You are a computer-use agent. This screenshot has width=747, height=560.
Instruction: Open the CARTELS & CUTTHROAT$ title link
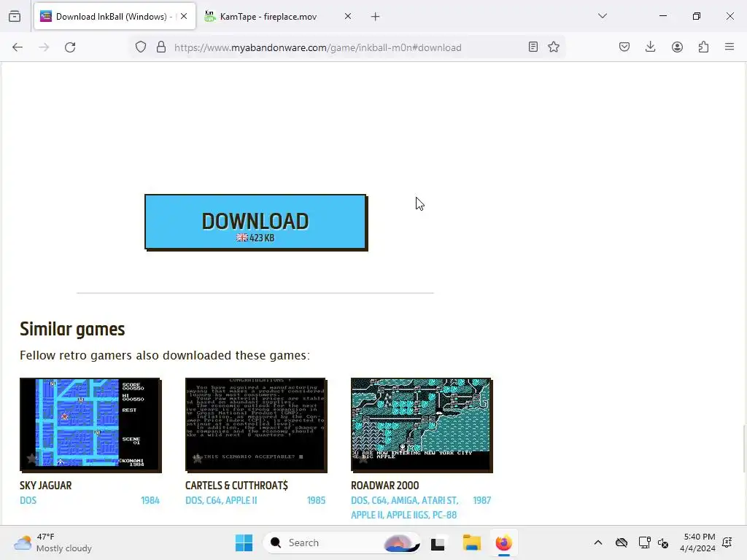tap(236, 485)
